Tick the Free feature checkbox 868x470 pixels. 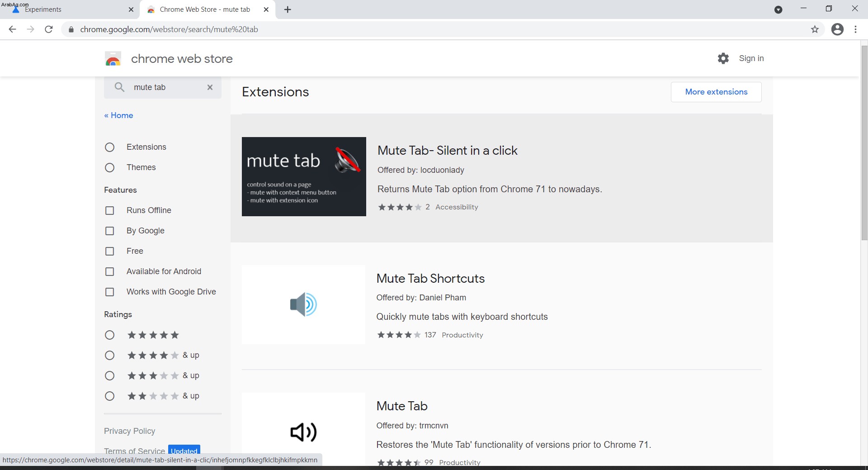(x=109, y=251)
